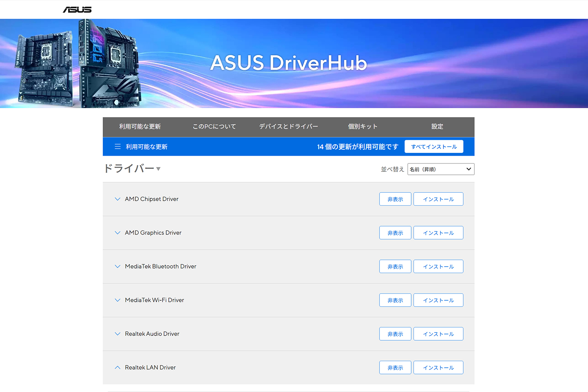Click the AMD Graphics Driver name

(x=153, y=233)
